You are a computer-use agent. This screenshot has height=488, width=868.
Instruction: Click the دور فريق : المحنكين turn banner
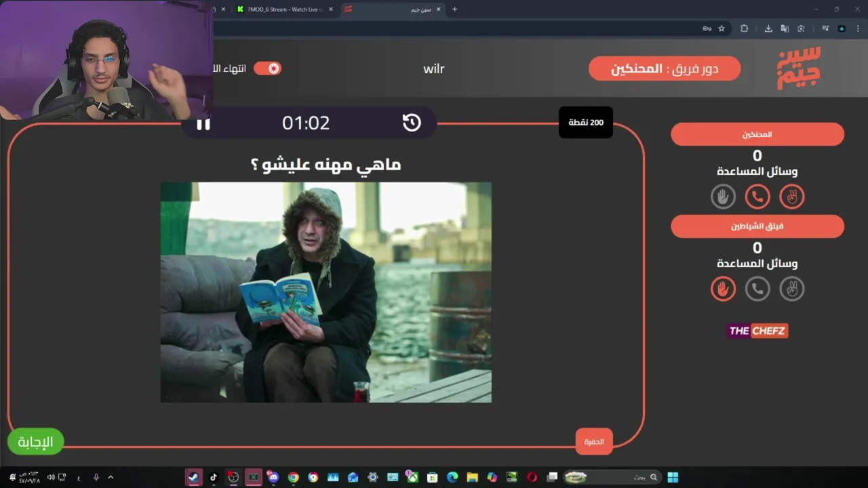tap(665, 68)
